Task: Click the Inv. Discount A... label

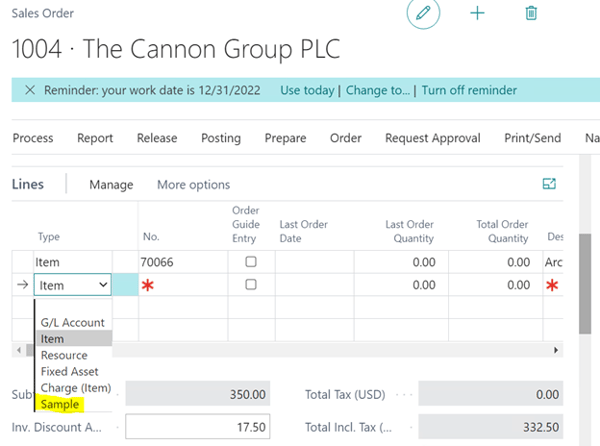Action: [x=57, y=427]
